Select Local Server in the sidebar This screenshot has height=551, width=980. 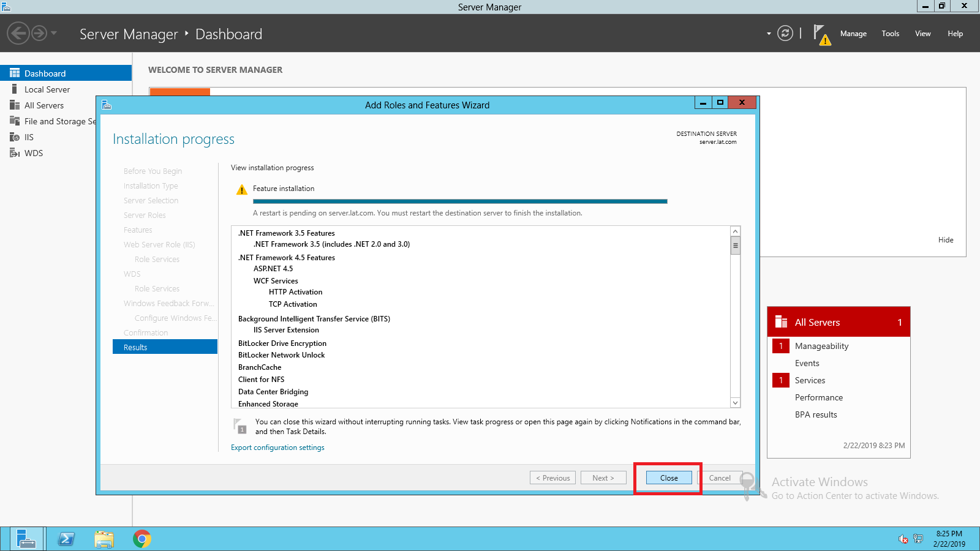point(47,89)
